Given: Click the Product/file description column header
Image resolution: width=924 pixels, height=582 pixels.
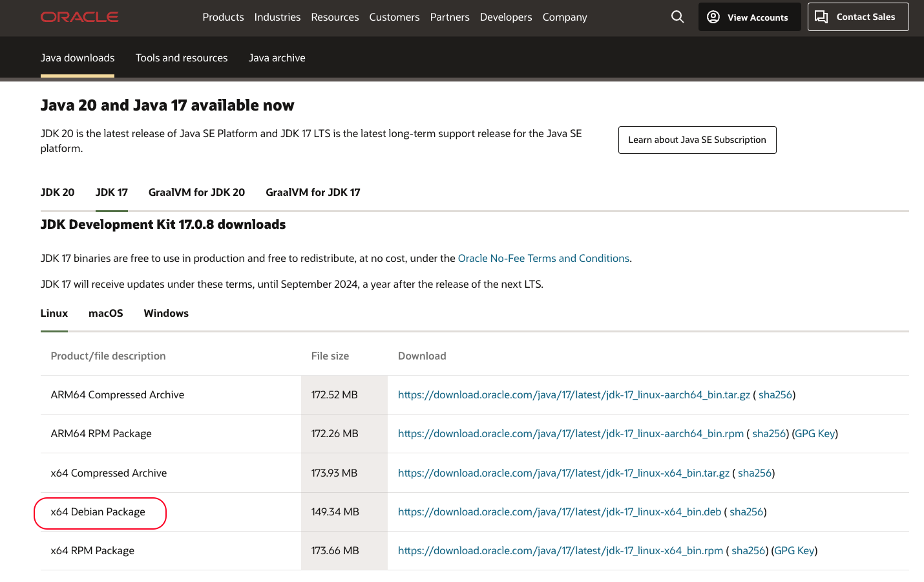Looking at the screenshot, I should coord(108,356).
